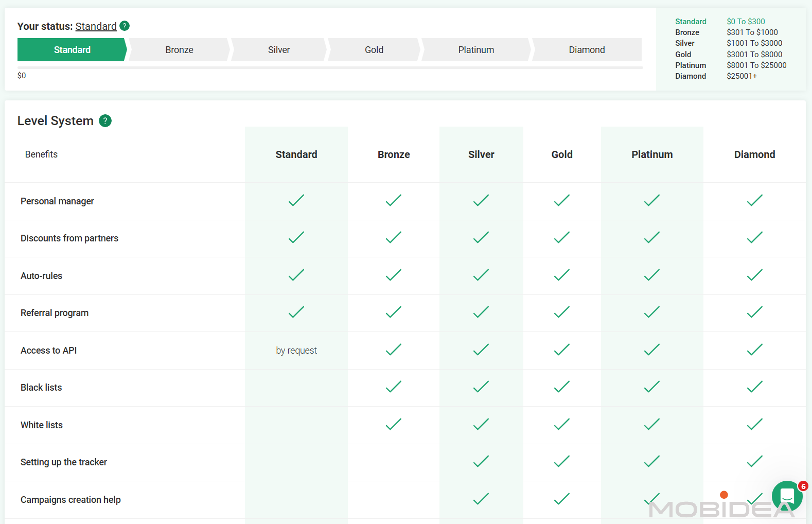Click Referral program checkmark under Gold

pyautogui.click(x=562, y=312)
